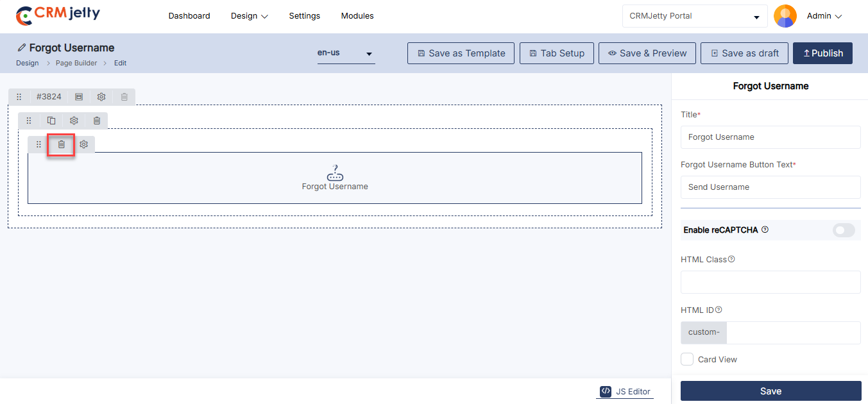The height and width of the screenshot is (404, 868).
Task: Click the duplicate column icon in middle toolbar
Action: (x=51, y=121)
